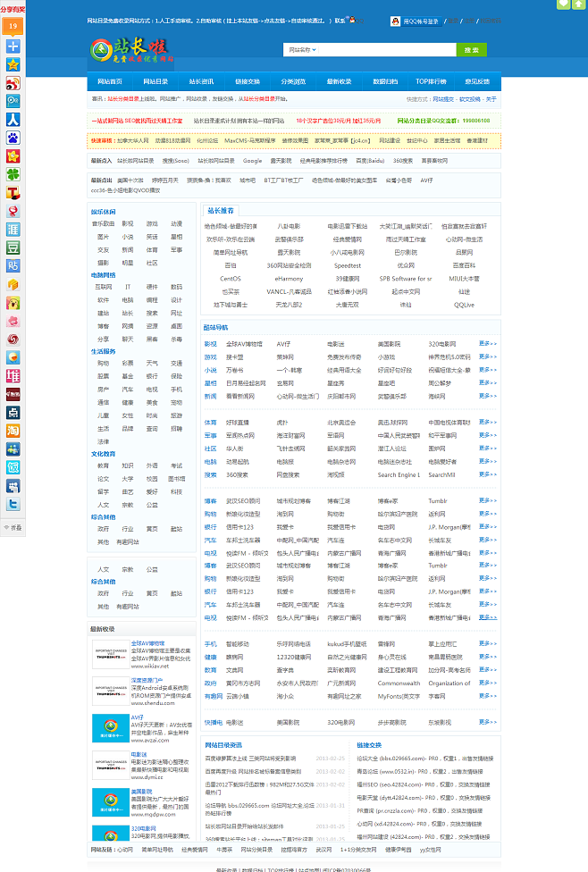This screenshot has width=588, height=872.
Task: Share to Tencent Weibo icon in sidebar
Action: pyautogui.click(x=13, y=101)
